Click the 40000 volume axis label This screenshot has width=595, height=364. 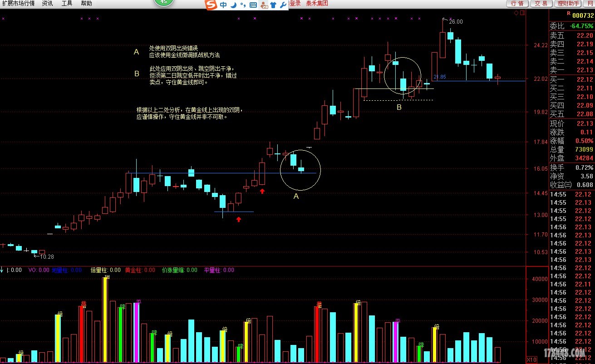(540, 279)
